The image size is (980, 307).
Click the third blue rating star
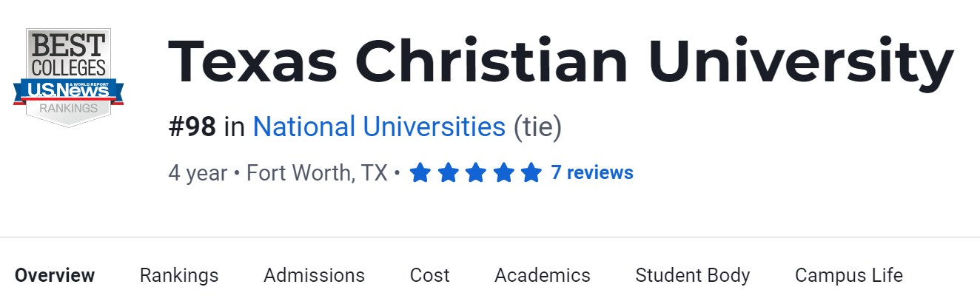(475, 173)
